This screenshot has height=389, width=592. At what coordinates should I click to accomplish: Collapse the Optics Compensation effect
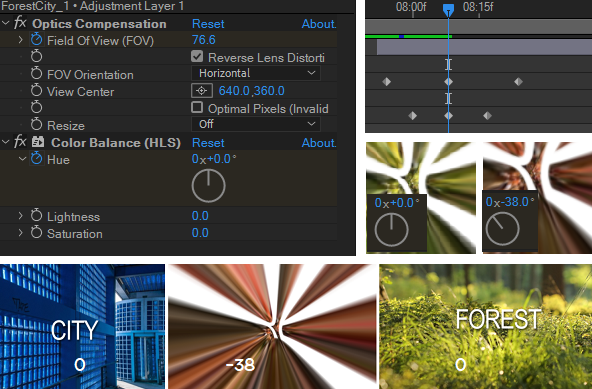(x=6, y=23)
